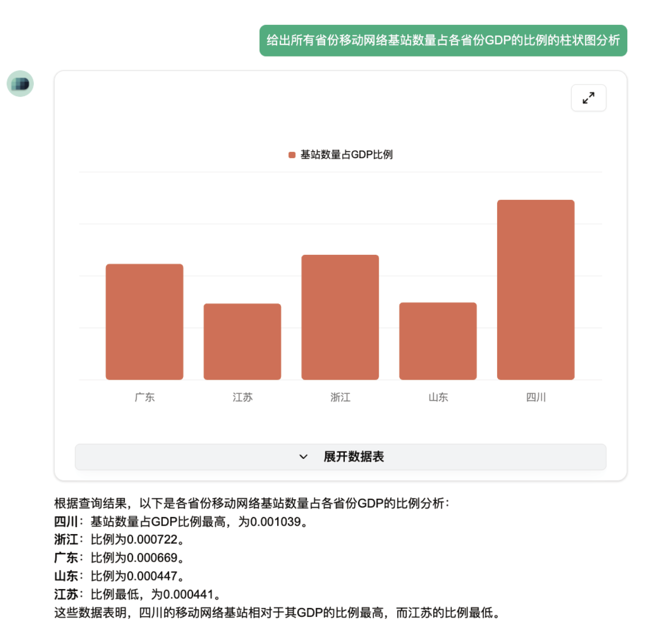Click the fullscreen expand chart icon
Viewport: 658px width, 644px height.
click(588, 98)
